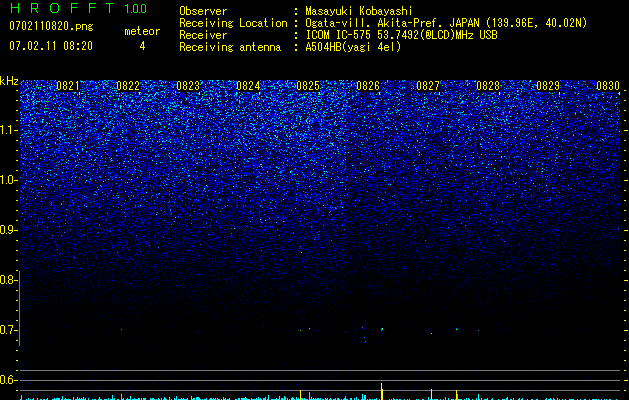The width and height of the screenshot is (629, 400).
Task: Click the Receiving antenna label
Action: [230, 47]
